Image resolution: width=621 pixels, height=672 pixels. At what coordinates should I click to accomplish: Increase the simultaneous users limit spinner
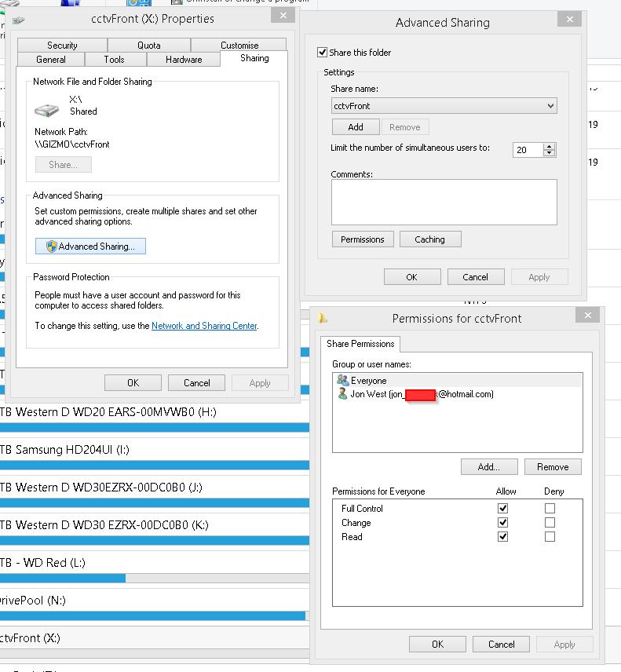click(x=549, y=146)
